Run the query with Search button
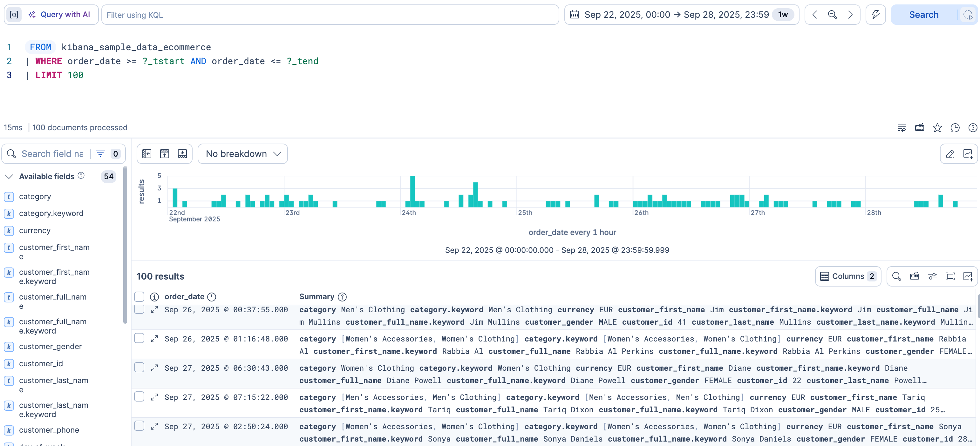980x446 pixels. (924, 15)
